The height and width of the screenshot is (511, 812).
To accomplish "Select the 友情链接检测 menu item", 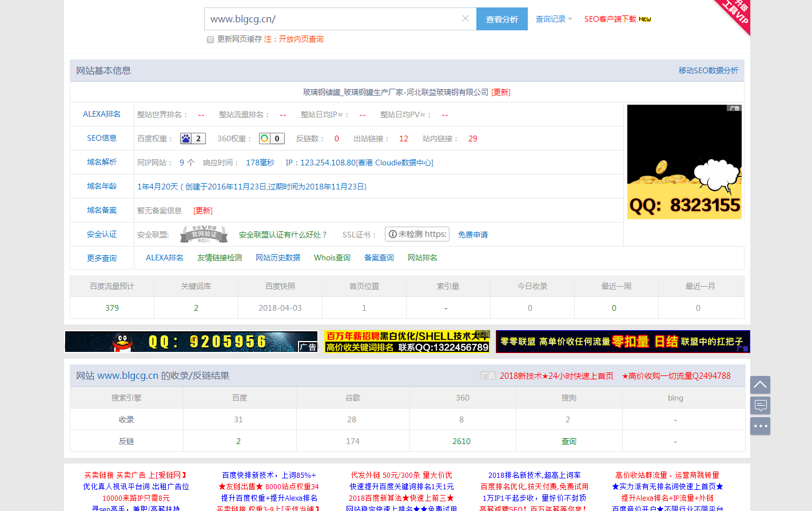I will pyautogui.click(x=220, y=258).
